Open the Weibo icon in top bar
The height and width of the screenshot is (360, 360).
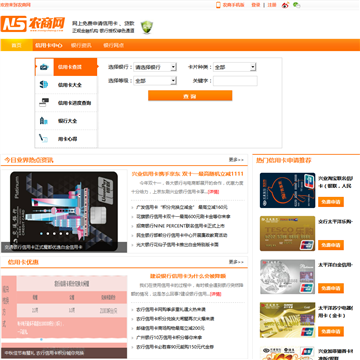tap(285, 5)
